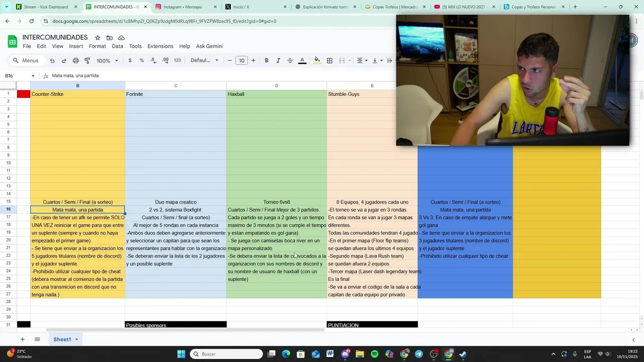Image resolution: width=644 pixels, height=362 pixels.
Task: Open Spotify from taskbar
Action: coord(374,354)
